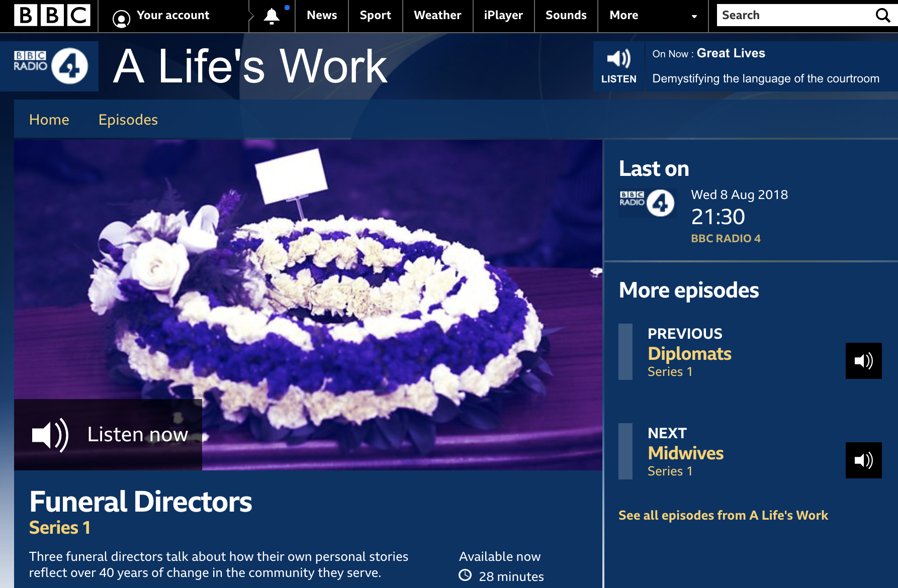Screen dimensions: 898x588
Task: Open Your account profile icon
Action: [121, 19]
